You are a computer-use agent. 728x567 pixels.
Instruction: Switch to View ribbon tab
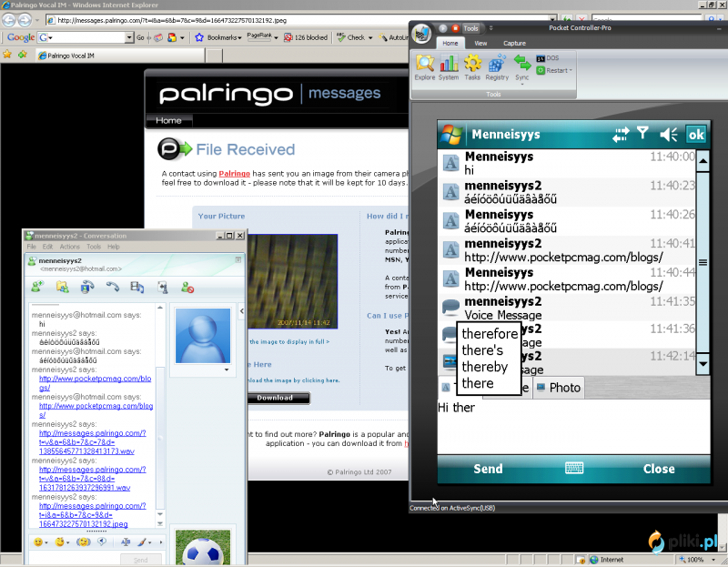pos(480,43)
